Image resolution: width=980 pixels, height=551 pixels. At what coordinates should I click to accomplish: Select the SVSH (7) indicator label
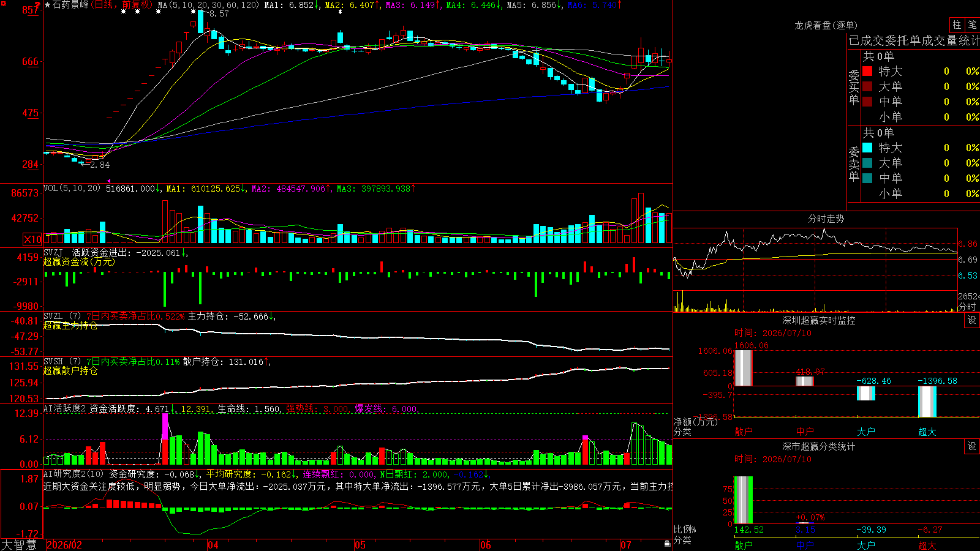[x=62, y=362]
